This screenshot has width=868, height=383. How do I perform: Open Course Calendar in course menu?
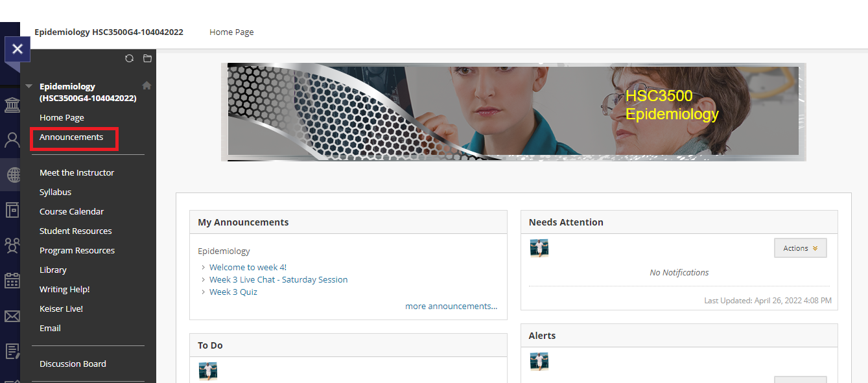click(x=71, y=211)
